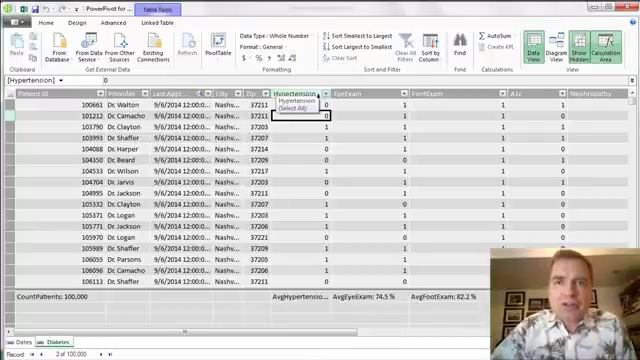The height and width of the screenshot is (360, 640).
Task: Open the PowerPivot file menu button
Action: (x=17, y=22)
